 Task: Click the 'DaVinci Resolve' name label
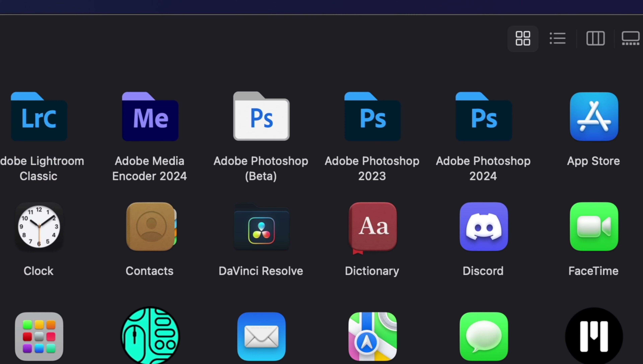pos(261,271)
